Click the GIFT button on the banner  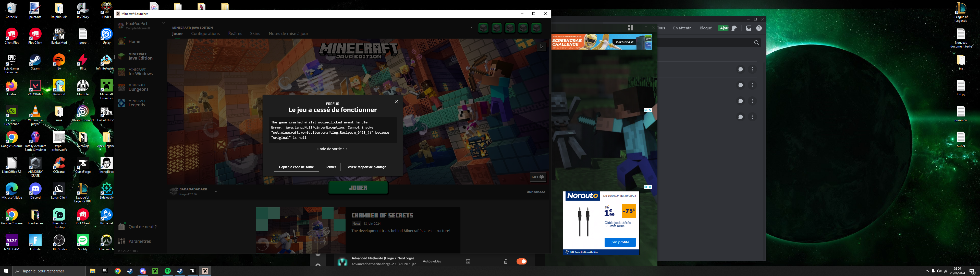click(x=538, y=177)
